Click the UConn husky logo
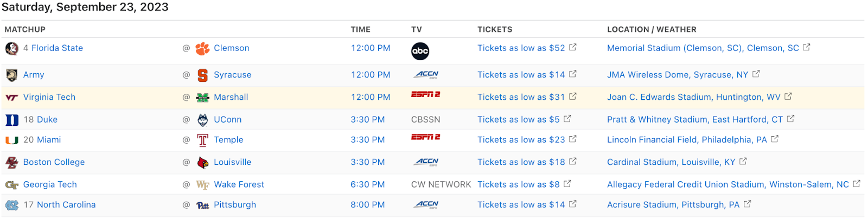Image resolution: width=868 pixels, height=218 pixels. coord(202,120)
